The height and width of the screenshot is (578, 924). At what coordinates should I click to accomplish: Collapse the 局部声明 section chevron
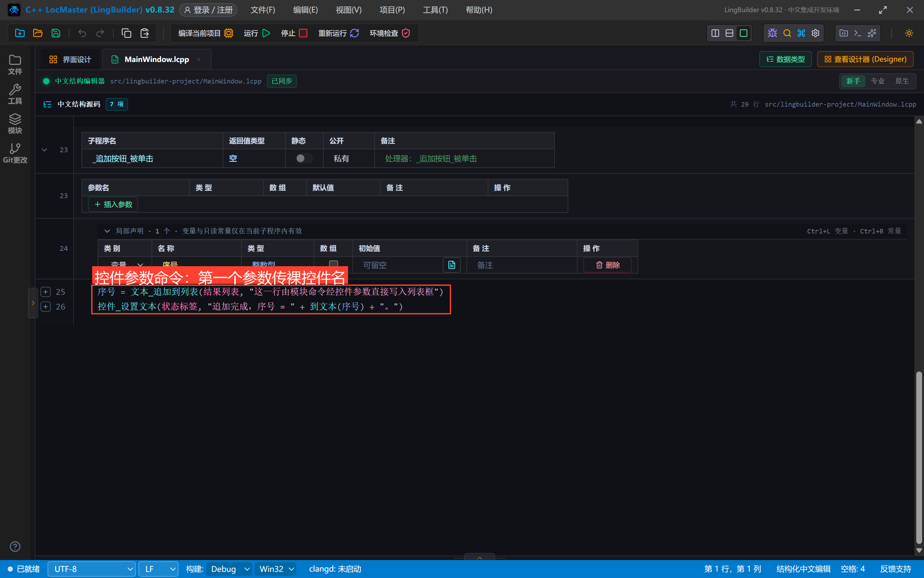[107, 231]
